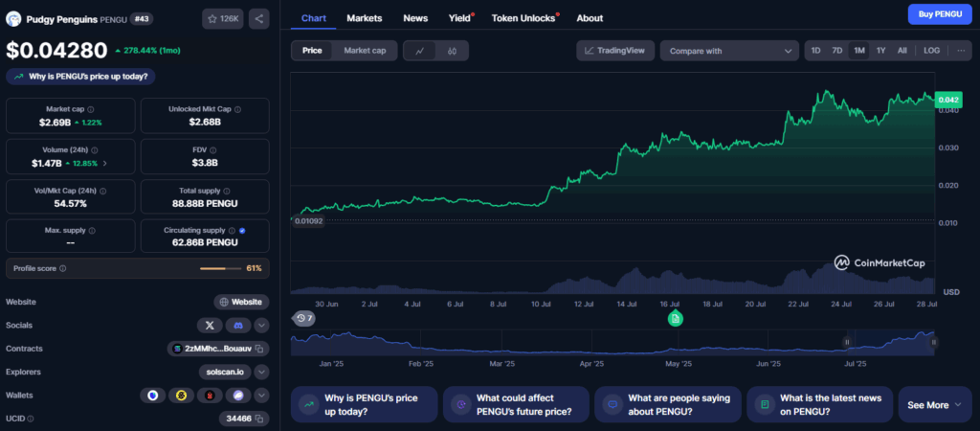Expand more Explorers options
This screenshot has width=980, height=431.
[x=262, y=373]
